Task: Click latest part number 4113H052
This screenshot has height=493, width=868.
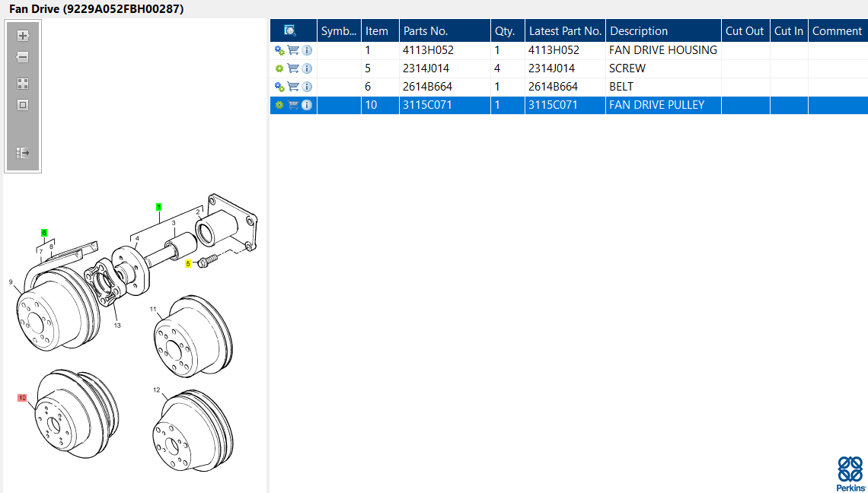Action: (554, 50)
